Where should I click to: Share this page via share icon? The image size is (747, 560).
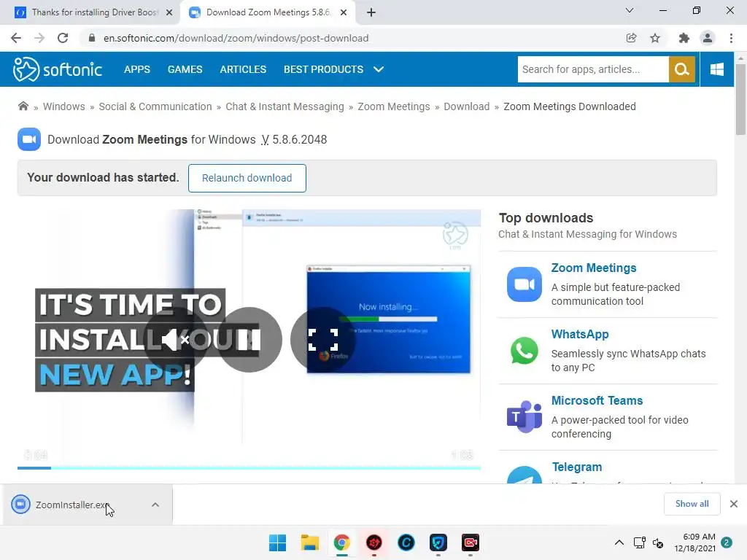[631, 38]
